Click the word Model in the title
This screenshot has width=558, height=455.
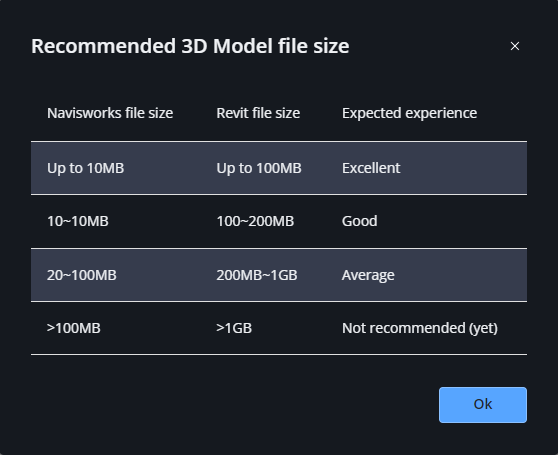pyautogui.click(x=243, y=46)
